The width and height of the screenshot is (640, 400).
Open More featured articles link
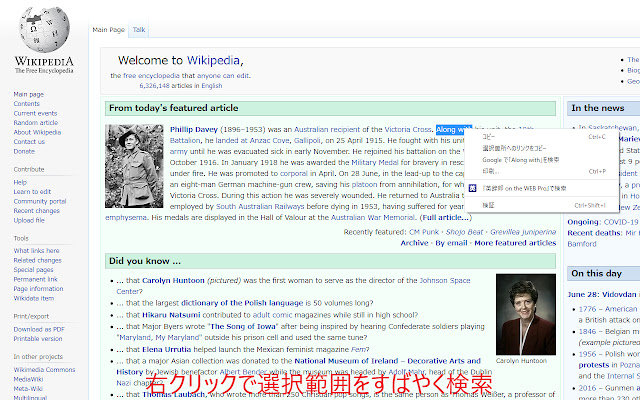click(514, 242)
